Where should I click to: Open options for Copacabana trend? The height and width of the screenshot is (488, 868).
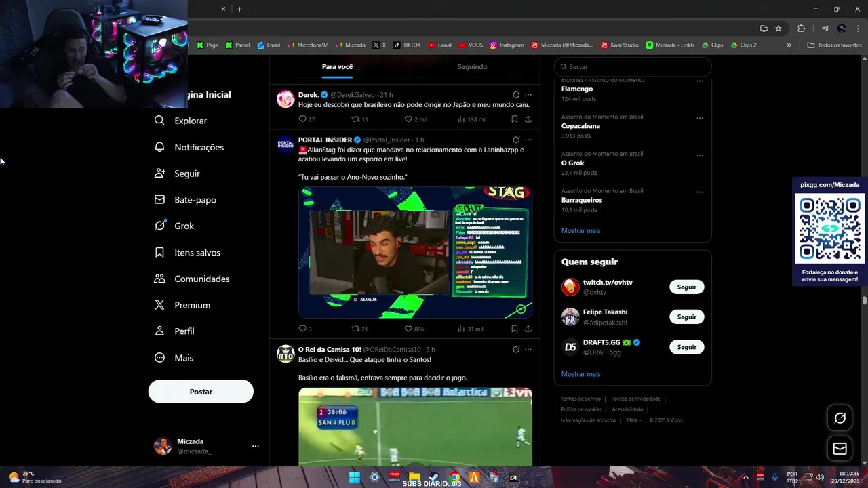[700, 118]
